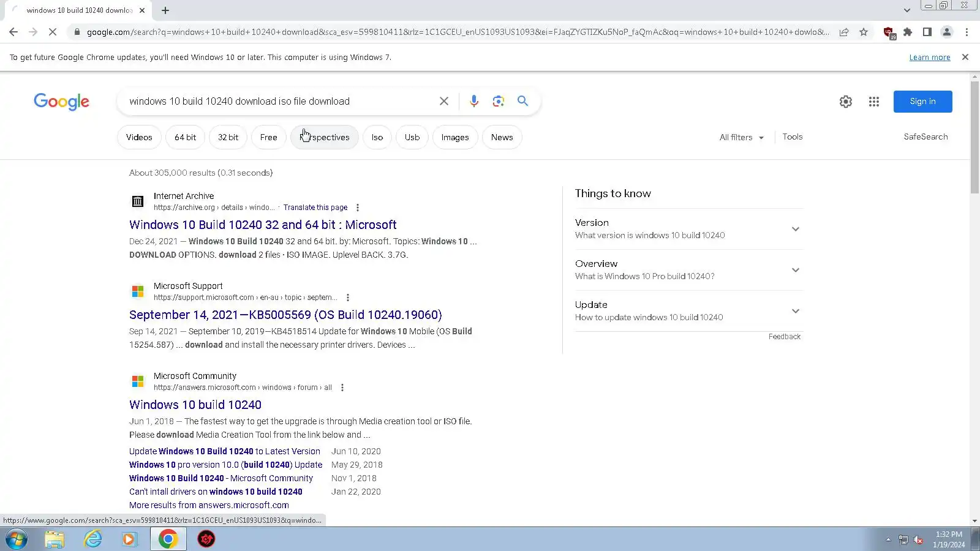Image resolution: width=980 pixels, height=551 pixels.
Task: Open the red round taskbar app icon
Action: (x=206, y=539)
